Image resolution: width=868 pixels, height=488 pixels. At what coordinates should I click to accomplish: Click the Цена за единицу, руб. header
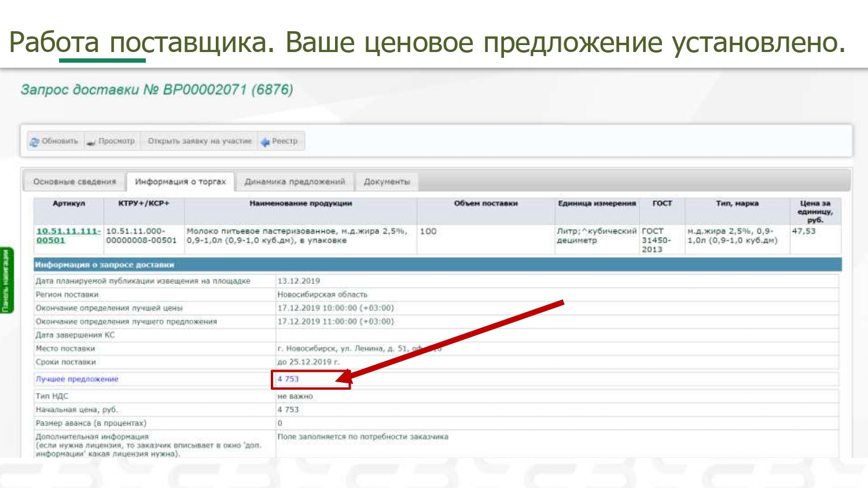click(815, 212)
